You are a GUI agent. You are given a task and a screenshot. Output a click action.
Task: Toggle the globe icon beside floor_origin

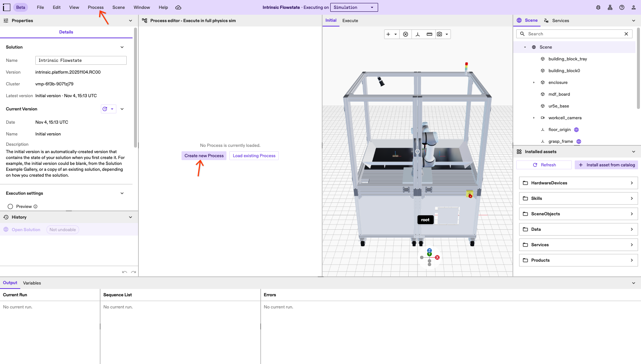pos(577,130)
